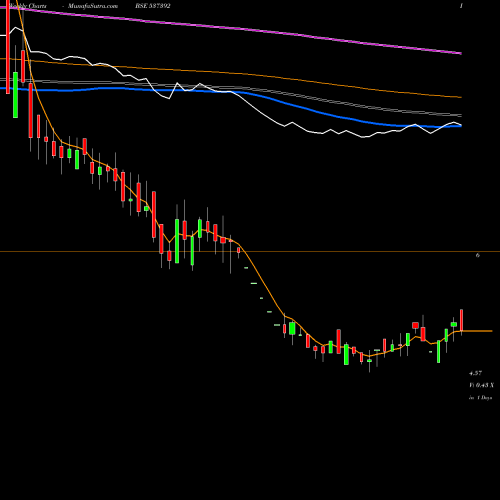Click the "Weekly Charts" title text

[28, 6]
